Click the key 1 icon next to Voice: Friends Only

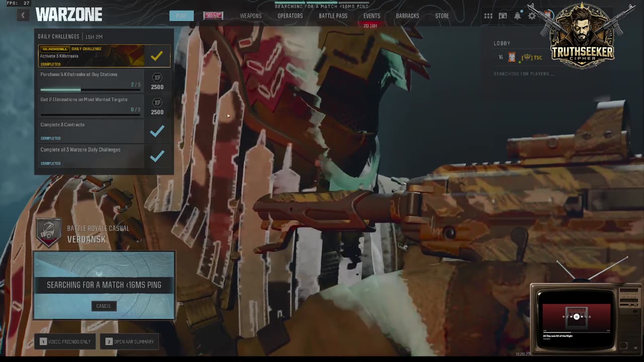tap(43, 341)
